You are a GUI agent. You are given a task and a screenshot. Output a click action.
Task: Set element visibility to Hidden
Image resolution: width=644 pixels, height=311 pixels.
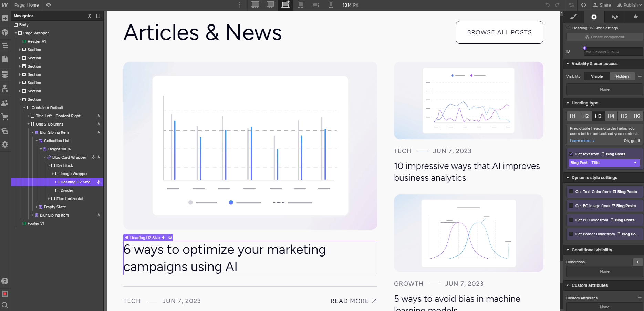pyautogui.click(x=622, y=76)
